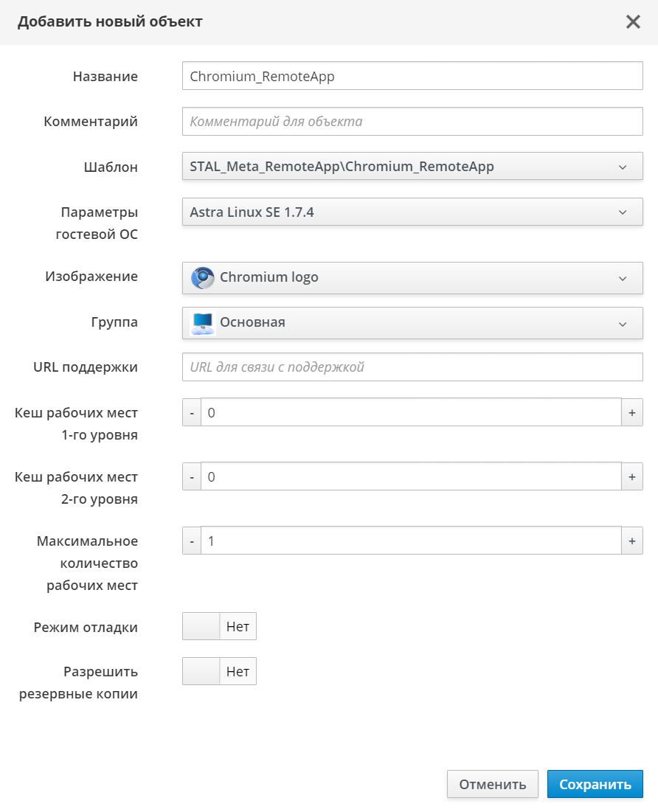Open the Изображение selection dropdown

pos(412,278)
